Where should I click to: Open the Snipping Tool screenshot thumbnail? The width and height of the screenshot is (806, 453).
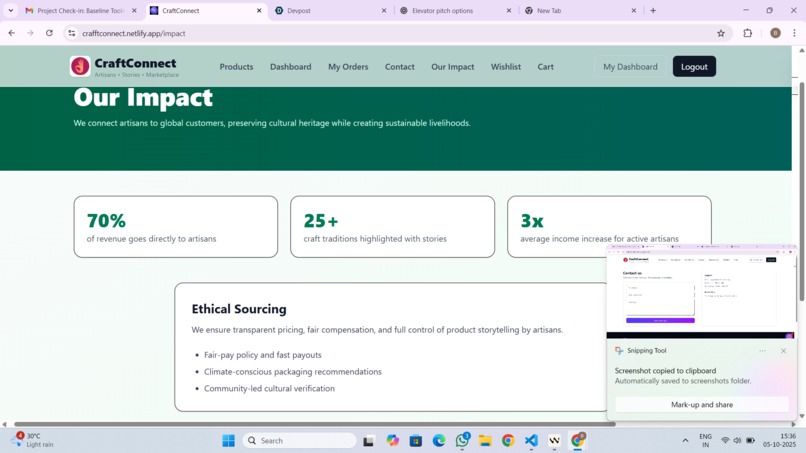point(701,292)
